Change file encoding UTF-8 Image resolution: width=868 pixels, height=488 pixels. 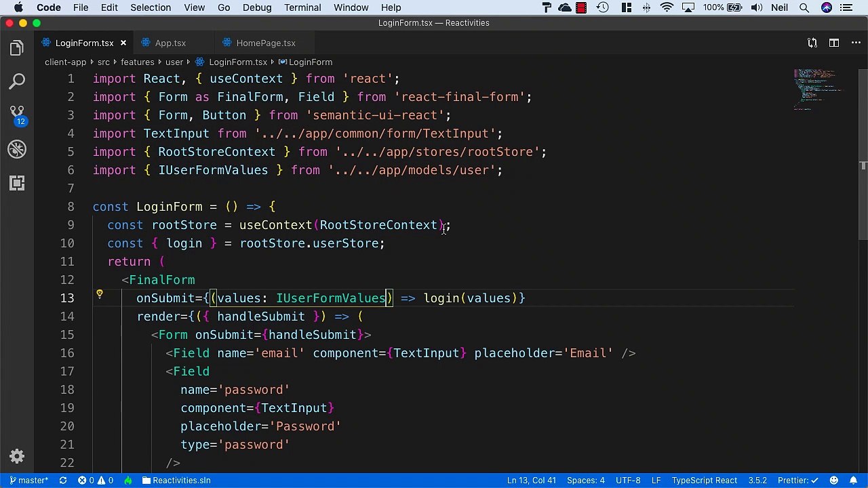click(x=628, y=481)
